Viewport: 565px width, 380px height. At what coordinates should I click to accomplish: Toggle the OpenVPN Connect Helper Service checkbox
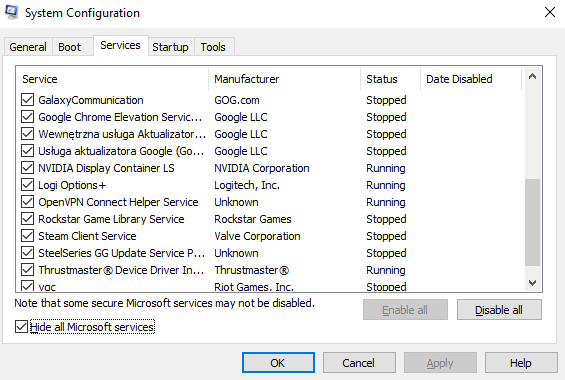tap(27, 202)
